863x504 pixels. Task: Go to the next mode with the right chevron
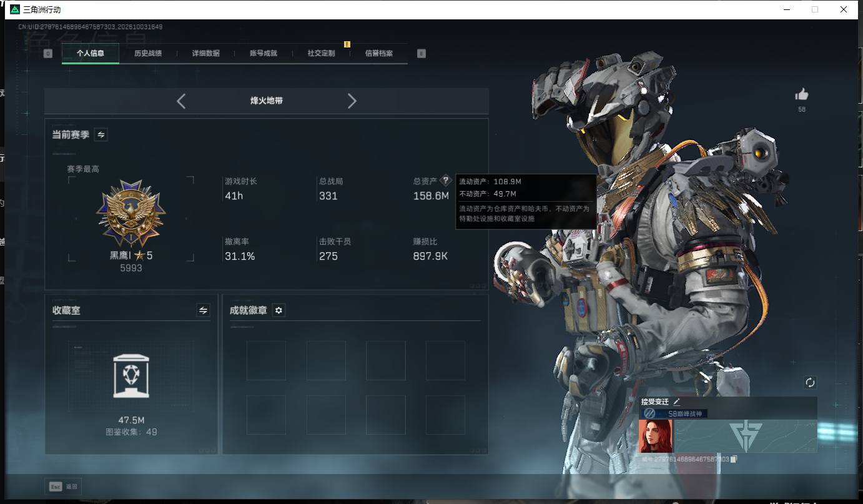[352, 101]
